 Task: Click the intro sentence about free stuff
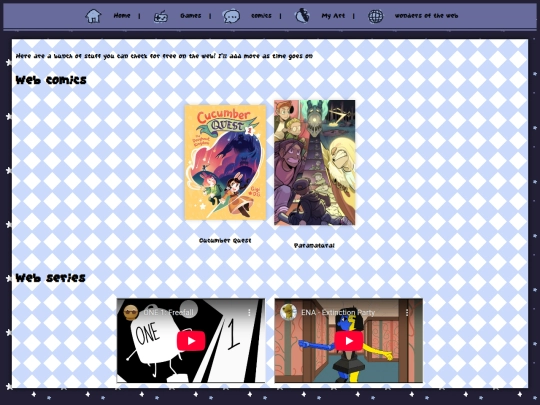point(164,56)
